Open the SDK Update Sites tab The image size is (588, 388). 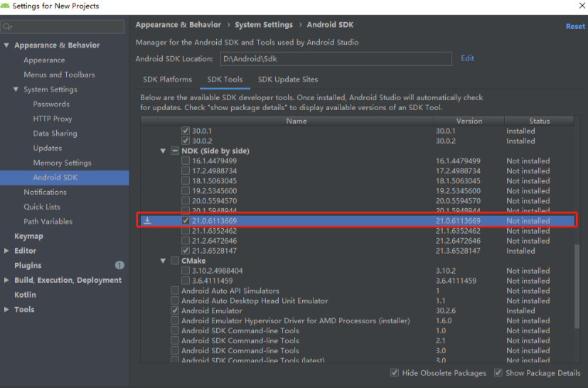pyautogui.click(x=288, y=80)
